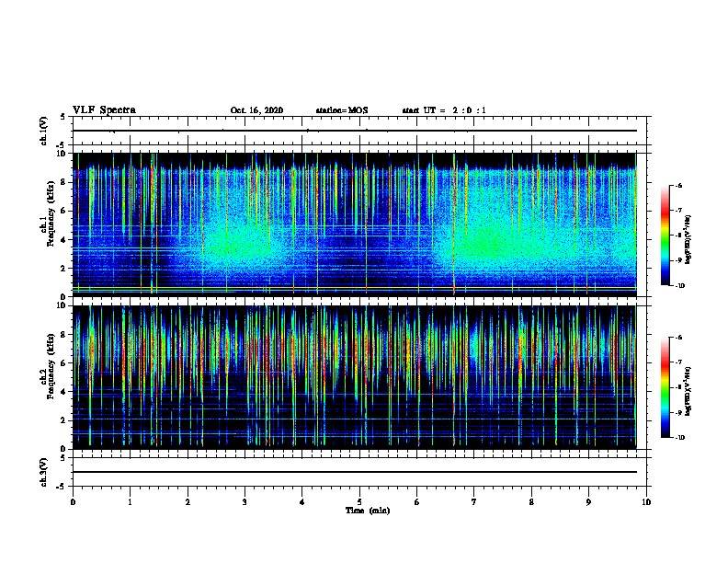Click the ch.2 spectrogram color scale bar
Viewport: 728px width, 563px height.
click(665, 387)
